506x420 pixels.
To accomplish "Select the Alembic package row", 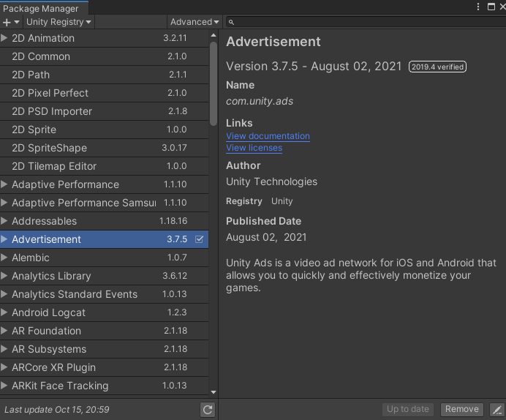I will pos(105,258).
